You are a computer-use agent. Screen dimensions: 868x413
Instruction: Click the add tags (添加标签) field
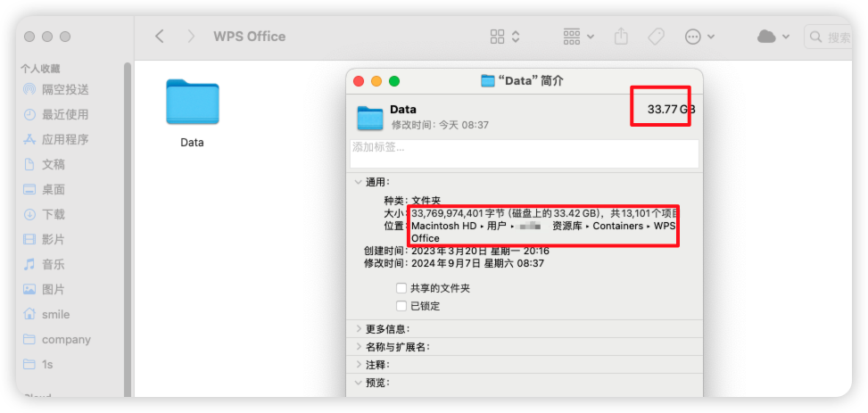[524, 153]
